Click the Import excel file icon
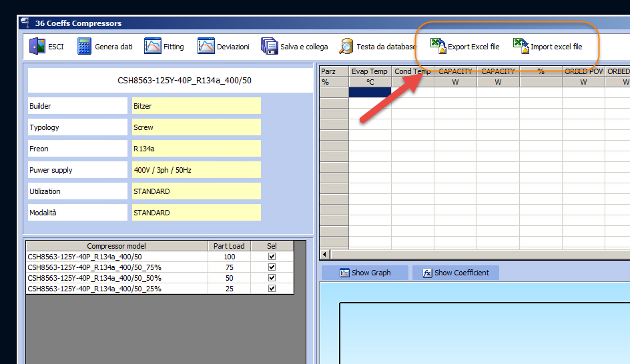This screenshot has height=364, width=630. (521, 46)
